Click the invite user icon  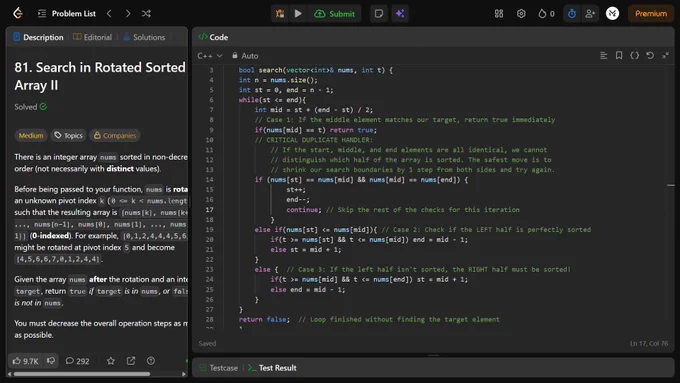pos(590,13)
